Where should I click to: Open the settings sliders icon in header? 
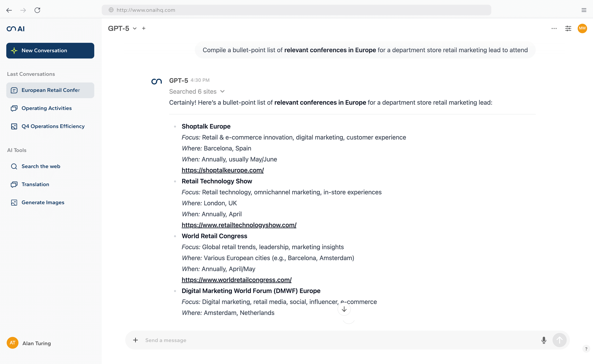point(568,28)
